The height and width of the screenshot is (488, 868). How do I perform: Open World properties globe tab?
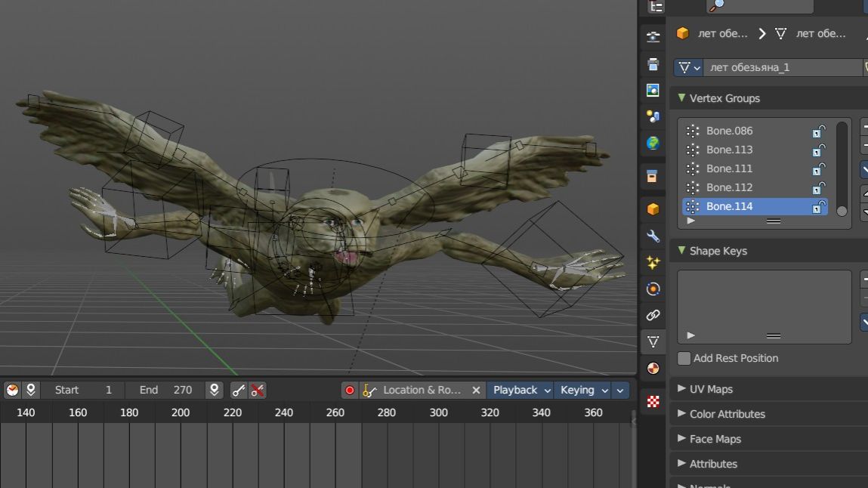point(653,143)
